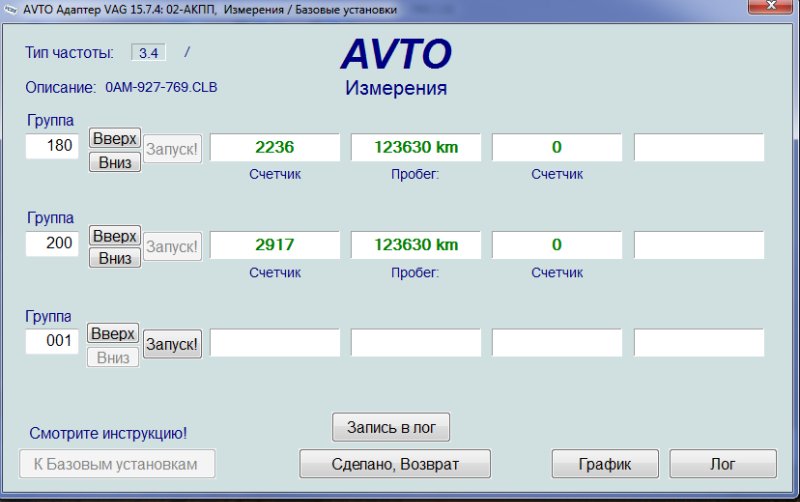Click the counter value 2236
Image resolution: width=800 pixels, height=502 pixels.
pyautogui.click(x=275, y=147)
